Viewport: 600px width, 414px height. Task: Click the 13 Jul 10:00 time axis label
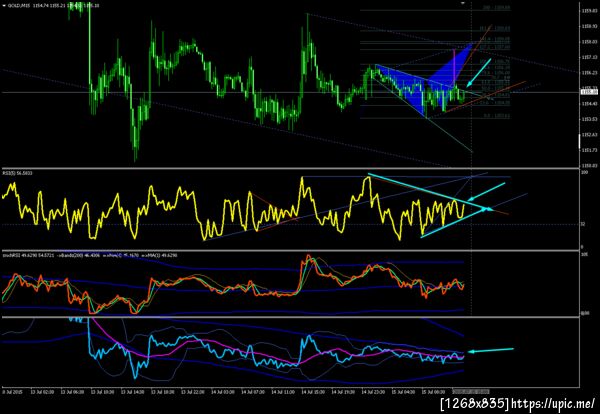click(103, 392)
